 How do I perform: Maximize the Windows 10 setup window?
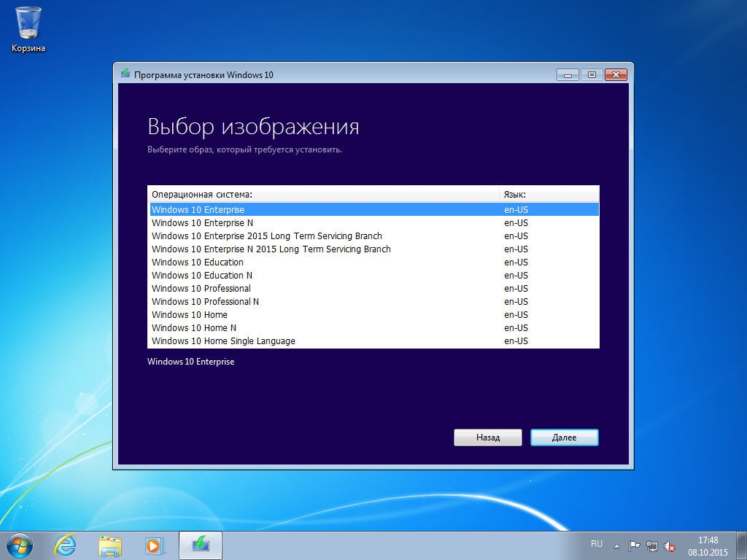click(592, 75)
